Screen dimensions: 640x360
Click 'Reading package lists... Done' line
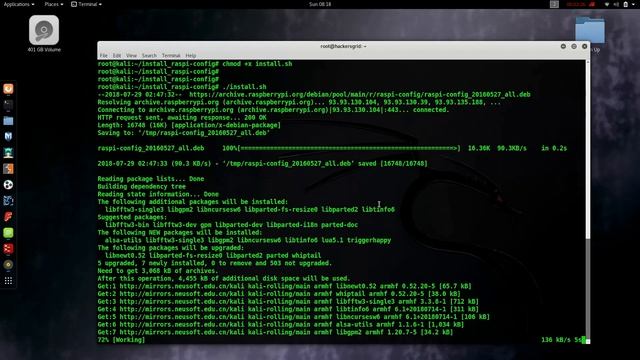[x=151, y=179]
